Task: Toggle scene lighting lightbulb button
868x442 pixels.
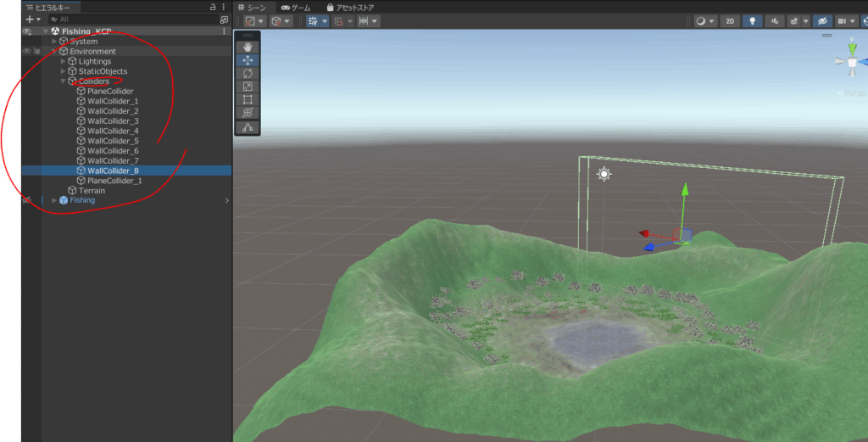Action: pyautogui.click(x=752, y=21)
